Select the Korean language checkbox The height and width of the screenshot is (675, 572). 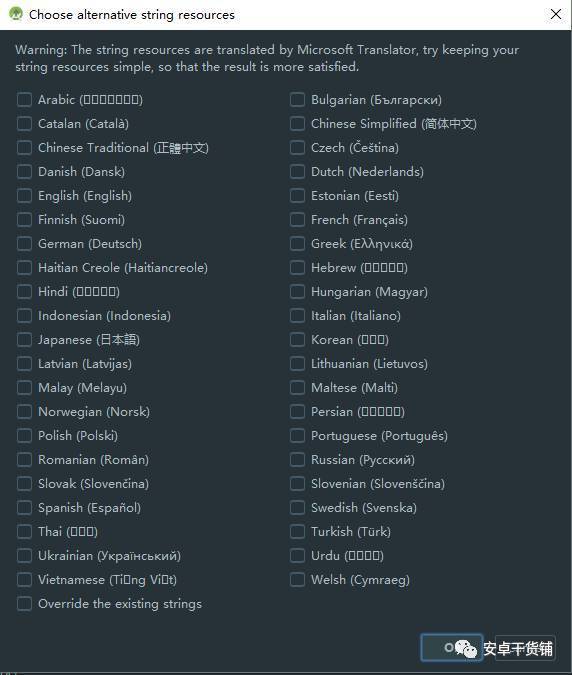[297, 340]
